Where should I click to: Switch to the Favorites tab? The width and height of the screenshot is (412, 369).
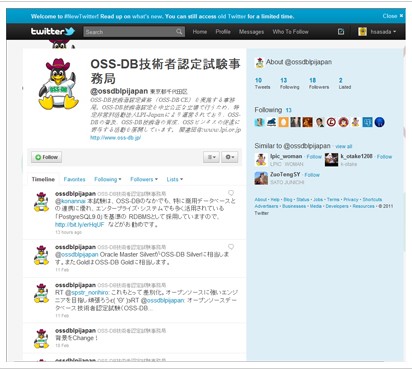pos(74,179)
